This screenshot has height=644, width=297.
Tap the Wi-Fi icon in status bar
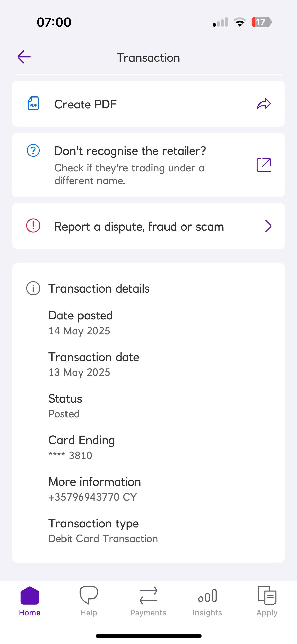pyautogui.click(x=240, y=22)
